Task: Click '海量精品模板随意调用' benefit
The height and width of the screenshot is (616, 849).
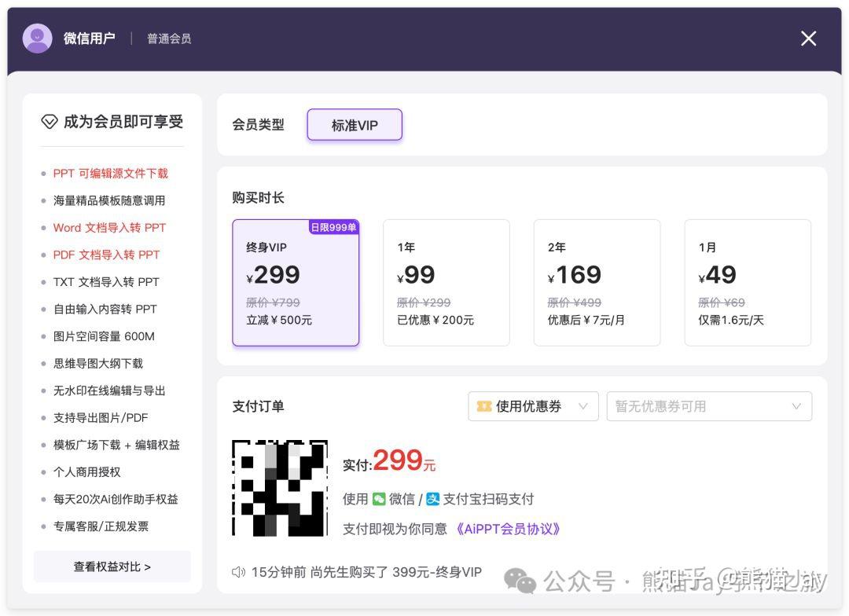Action: [x=108, y=200]
